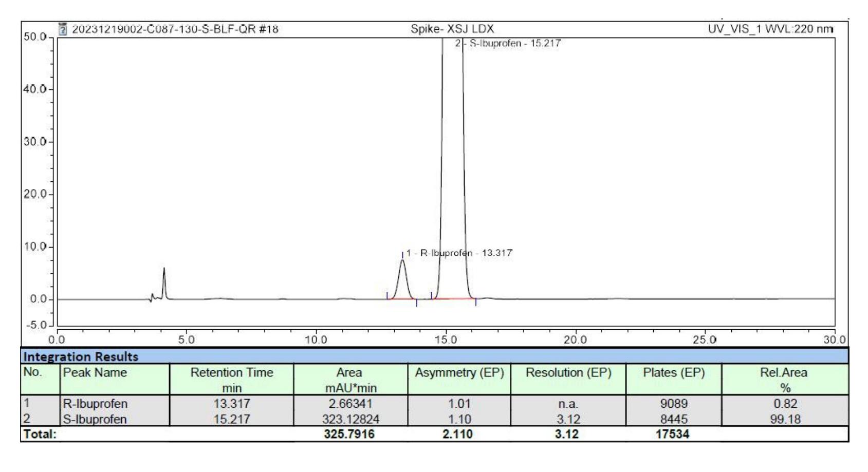868x472 pixels.
Task: Click the sample name 20231219002-C087-130-S-BLF-QR #18
Action: (x=175, y=29)
